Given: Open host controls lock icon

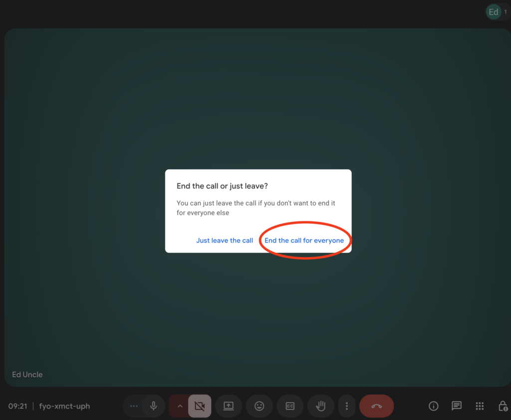Looking at the screenshot, I should click(503, 406).
